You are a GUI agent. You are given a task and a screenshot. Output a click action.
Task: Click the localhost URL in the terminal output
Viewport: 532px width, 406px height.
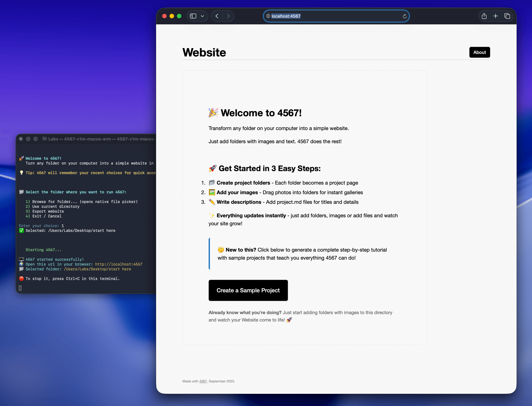click(x=119, y=264)
